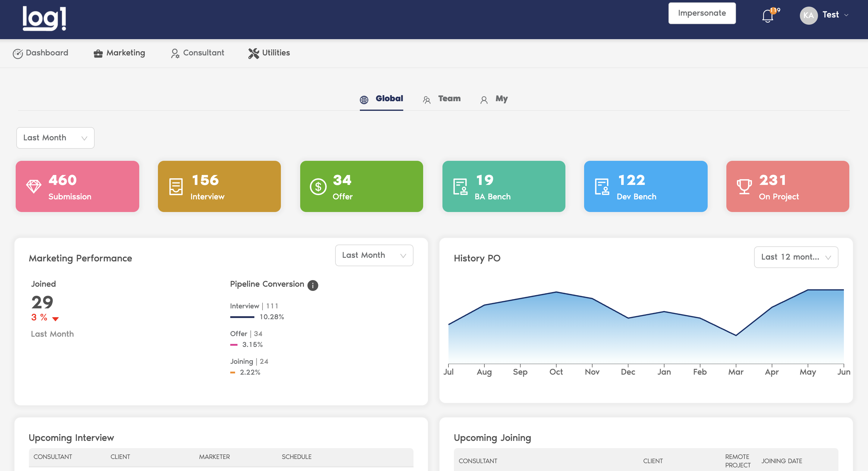This screenshot has height=471, width=868.
Task: Click the document icon on Interview card
Action: click(x=175, y=186)
